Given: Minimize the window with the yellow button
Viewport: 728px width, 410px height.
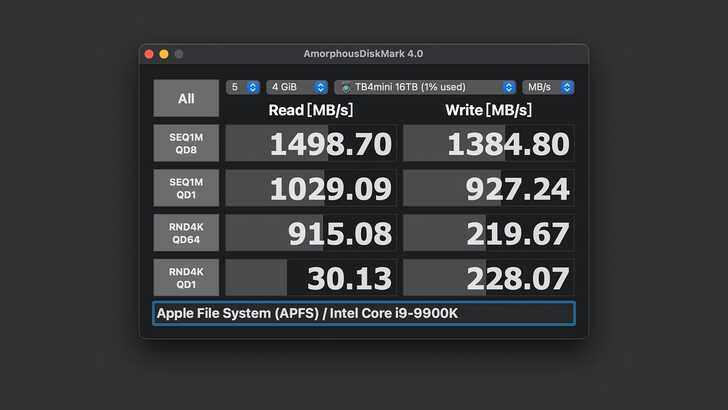Looking at the screenshot, I should [x=164, y=54].
